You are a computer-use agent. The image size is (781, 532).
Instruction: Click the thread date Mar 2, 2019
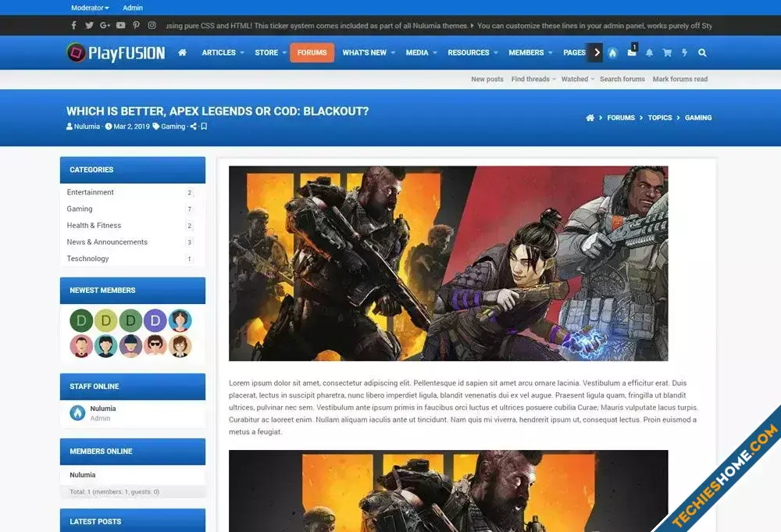131,127
